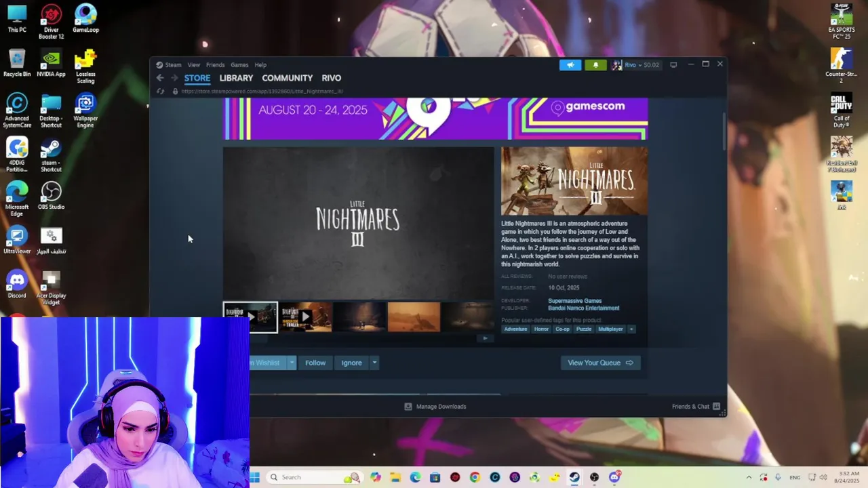Screen dimensions: 868x488
Task: Open EA SPORTS FC 25 desktop icon
Action: 842,22
